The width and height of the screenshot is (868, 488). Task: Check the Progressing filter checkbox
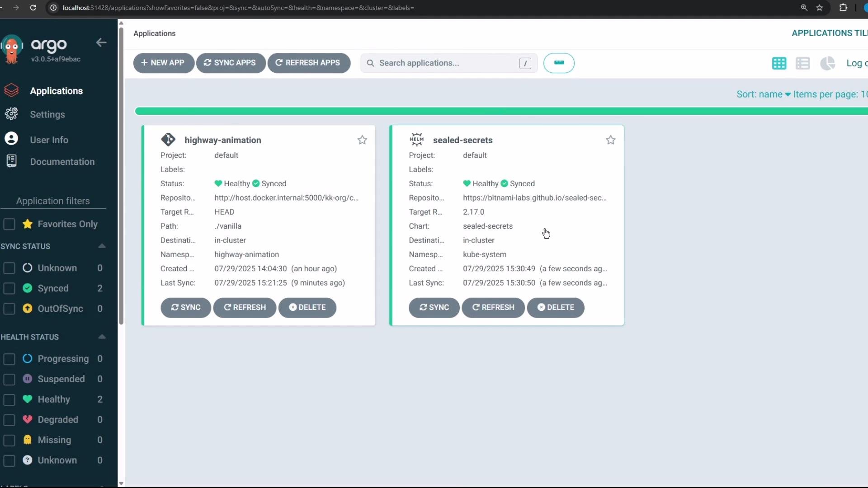(x=9, y=359)
